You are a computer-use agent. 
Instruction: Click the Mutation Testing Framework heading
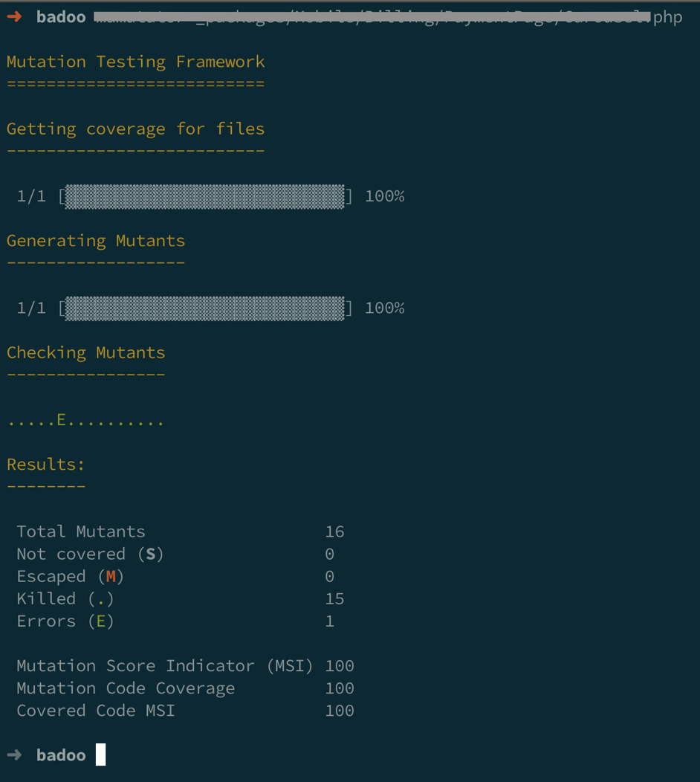click(135, 62)
